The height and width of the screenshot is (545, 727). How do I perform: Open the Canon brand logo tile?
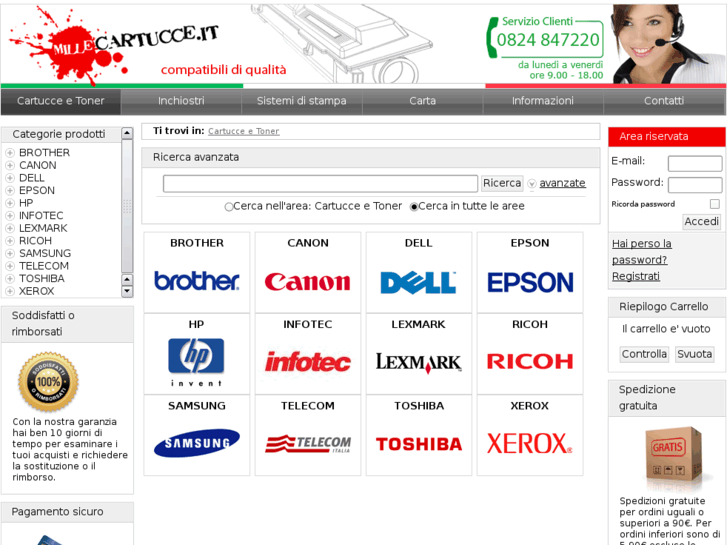click(307, 282)
